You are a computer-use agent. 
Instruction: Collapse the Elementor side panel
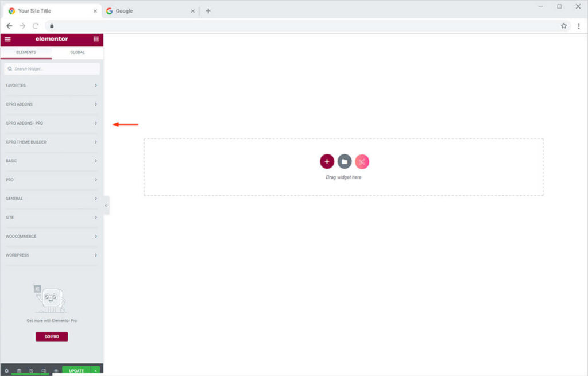click(106, 205)
